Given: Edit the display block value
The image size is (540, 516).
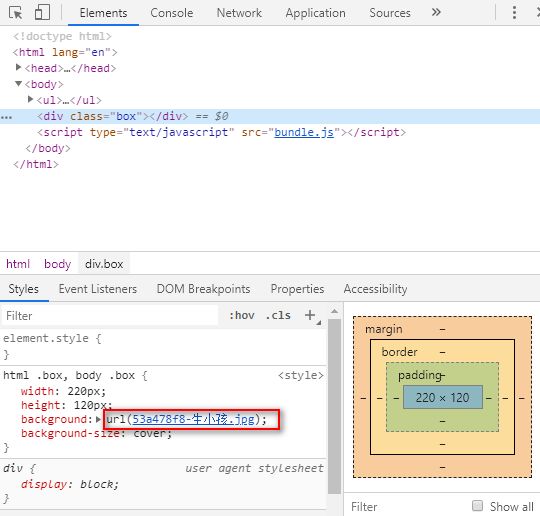Looking at the screenshot, I should pyautogui.click(x=96, y=484).
